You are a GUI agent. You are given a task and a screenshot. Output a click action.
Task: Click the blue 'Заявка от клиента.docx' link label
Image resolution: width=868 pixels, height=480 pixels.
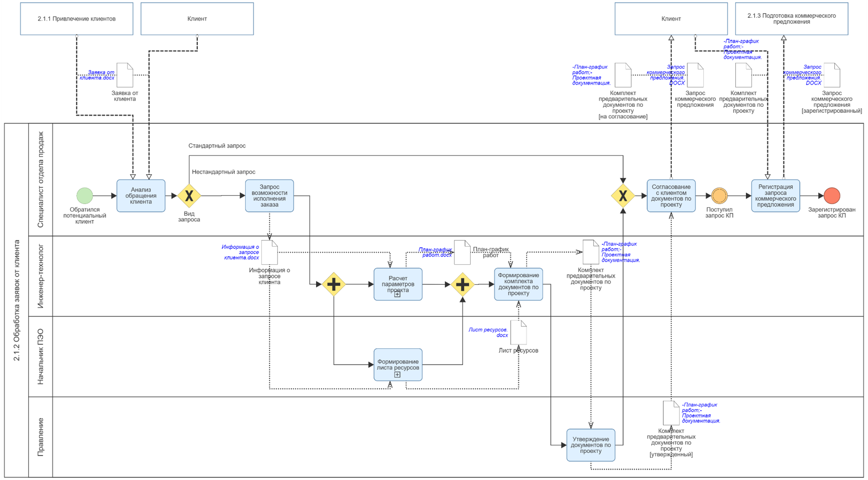(x=97, y=75)
